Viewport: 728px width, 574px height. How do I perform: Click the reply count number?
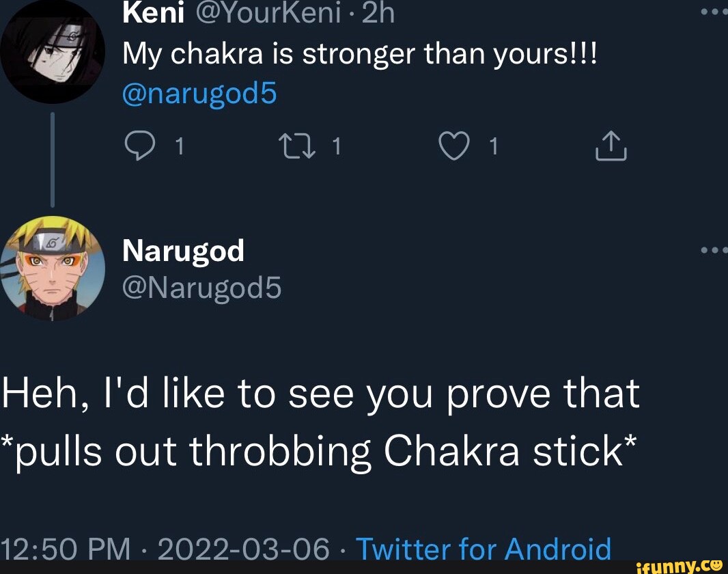(x=178, y=146)
